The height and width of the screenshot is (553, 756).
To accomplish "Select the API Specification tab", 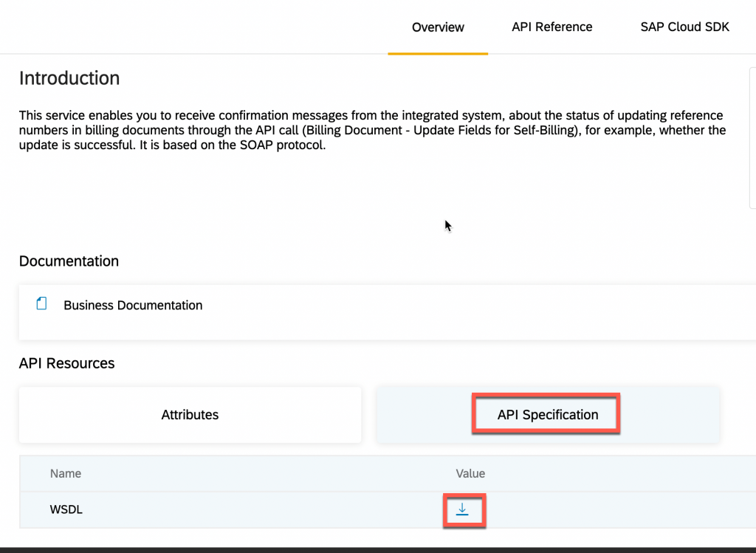I will point(548,415).
